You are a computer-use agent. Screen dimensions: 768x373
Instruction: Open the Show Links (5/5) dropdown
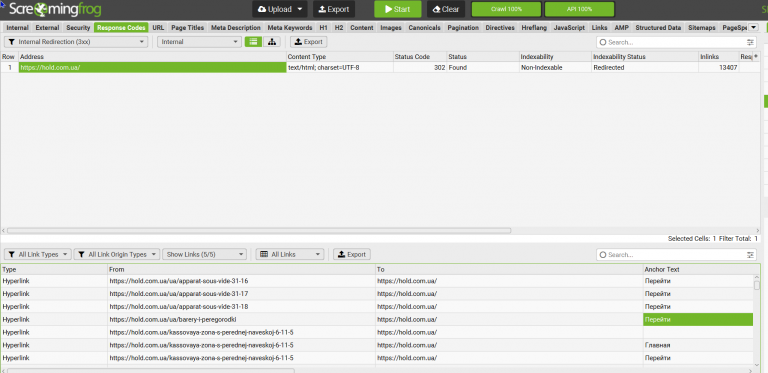point(204,255)
